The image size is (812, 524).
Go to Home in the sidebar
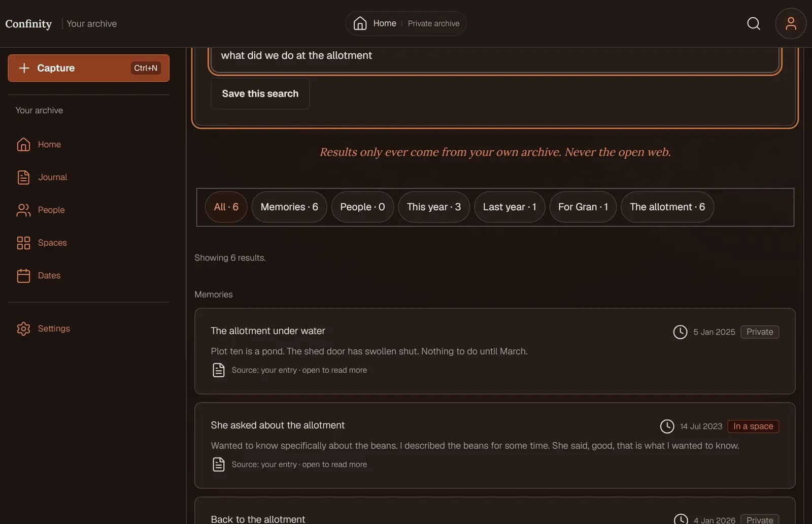[x=49, y=144]
